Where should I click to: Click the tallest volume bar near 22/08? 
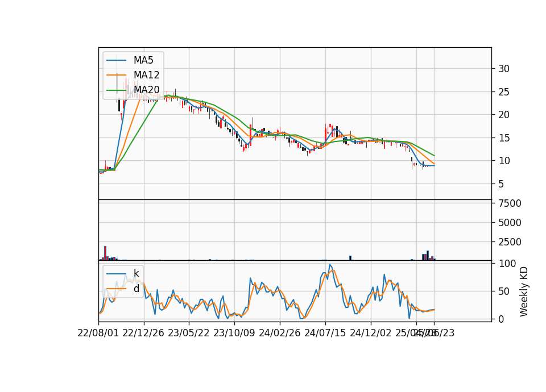point(105,253)
